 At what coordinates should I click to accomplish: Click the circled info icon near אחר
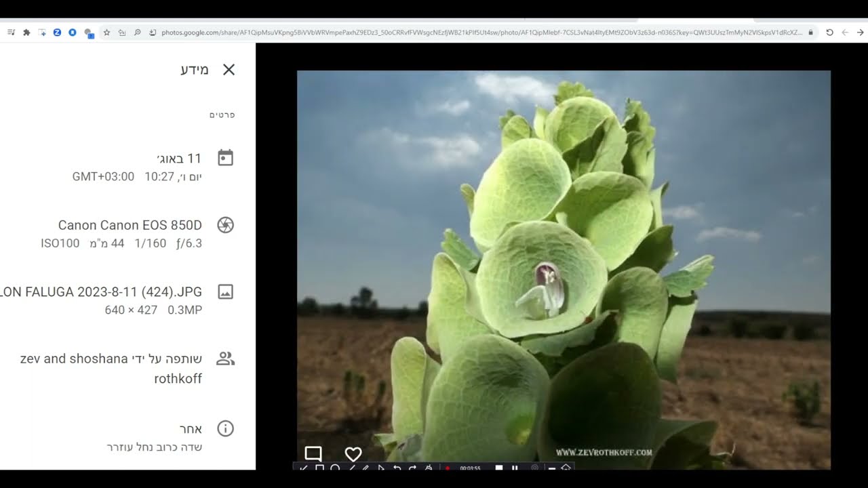point(225,428)
